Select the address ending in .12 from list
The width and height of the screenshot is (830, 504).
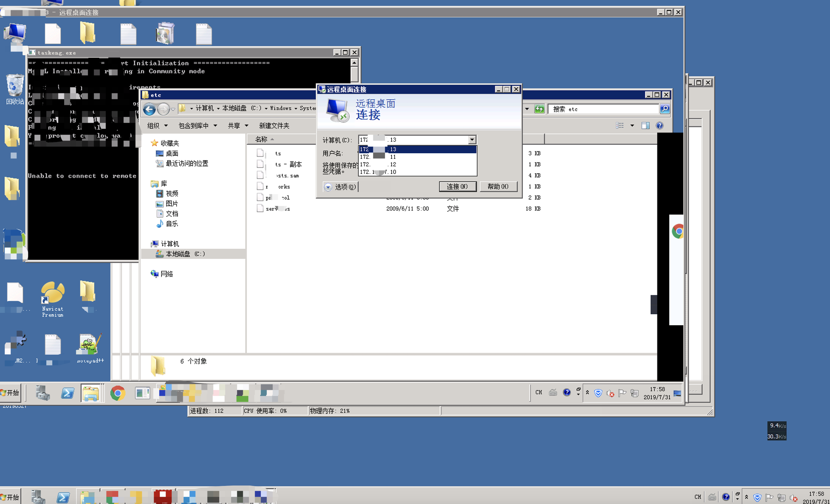(418, 164)
